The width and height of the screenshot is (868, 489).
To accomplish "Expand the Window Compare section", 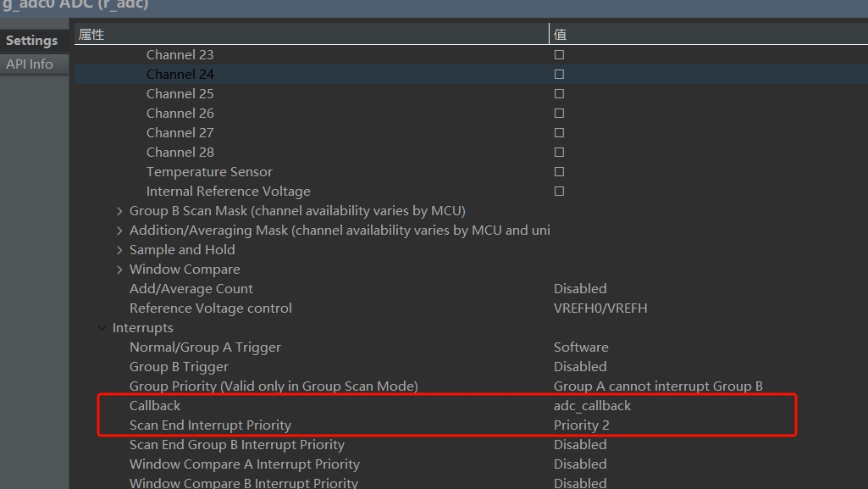I will (x=119, y=270).
